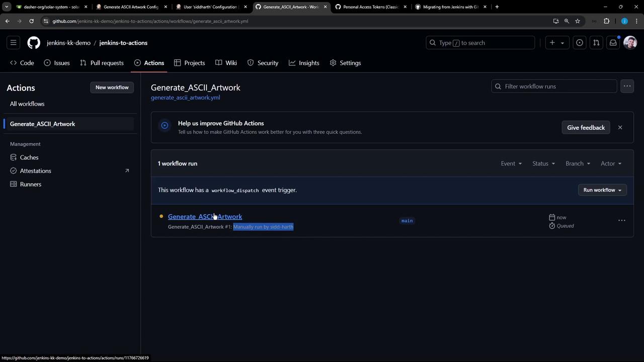Expand the Actor filter dropdown
This screenshot has height=362, width=644.
click(611, 163)
